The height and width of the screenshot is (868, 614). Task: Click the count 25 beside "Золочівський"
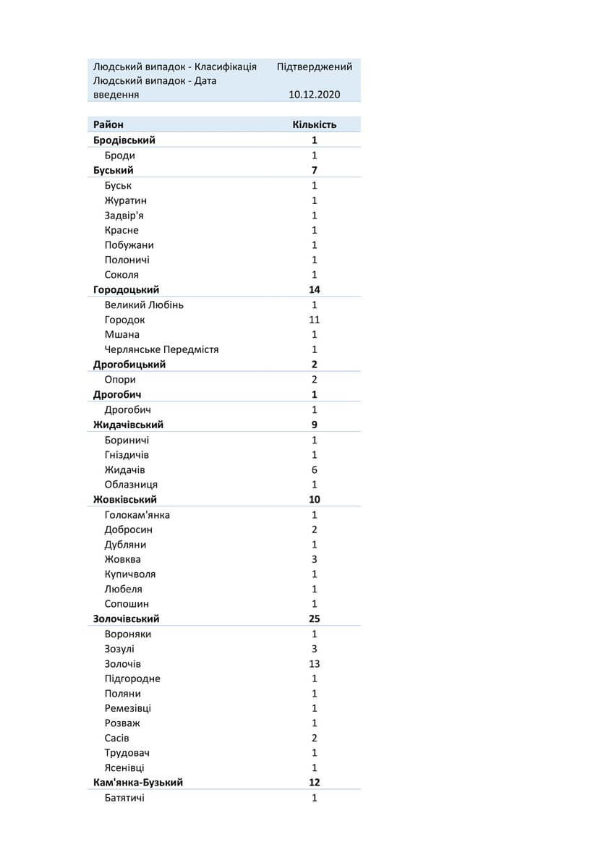[315, 618]
